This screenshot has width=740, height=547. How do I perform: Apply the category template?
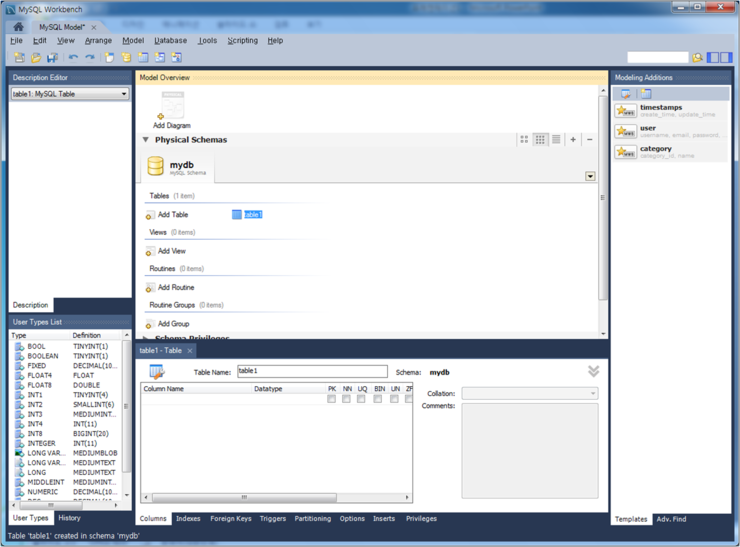click(671, 152)
